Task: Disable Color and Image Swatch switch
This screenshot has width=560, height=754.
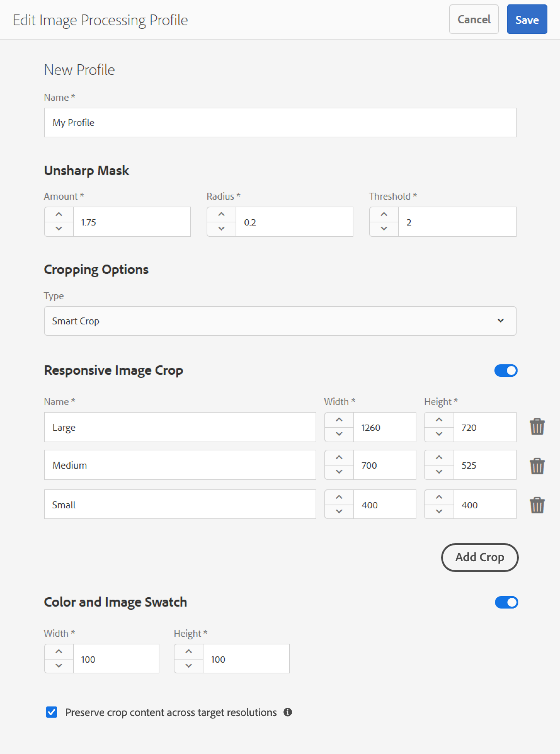Action: coord(506,602)
